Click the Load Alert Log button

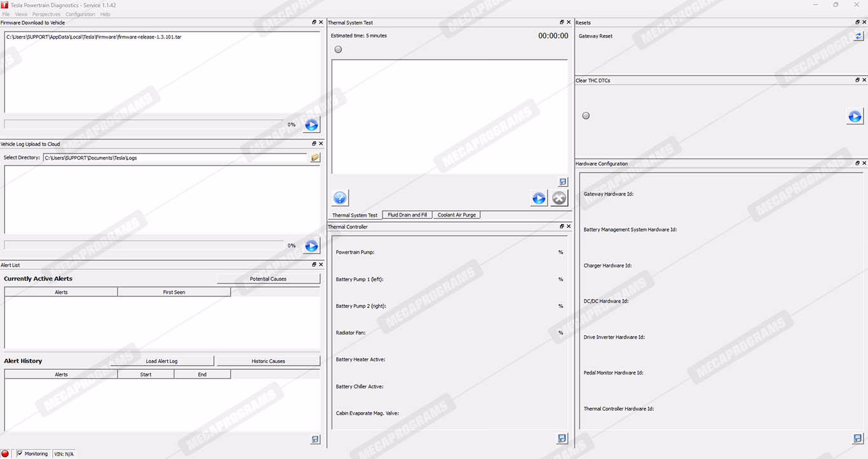(x=161, y=361)
